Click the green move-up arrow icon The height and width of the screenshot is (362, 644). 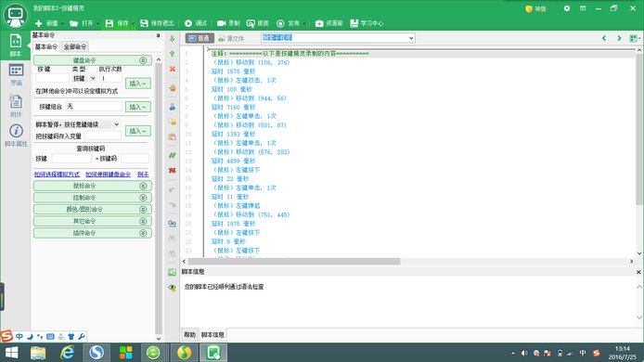(x=172, y=54)
